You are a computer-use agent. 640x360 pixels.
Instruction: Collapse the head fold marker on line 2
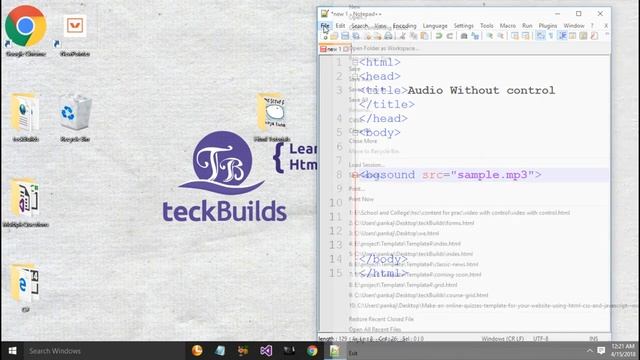pos(355,76)
